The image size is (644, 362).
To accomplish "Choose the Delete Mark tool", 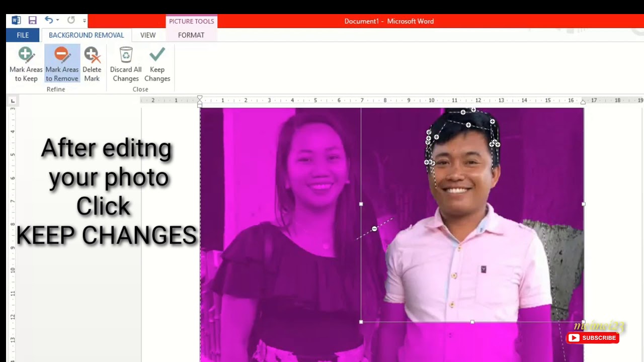I will 92,64.
